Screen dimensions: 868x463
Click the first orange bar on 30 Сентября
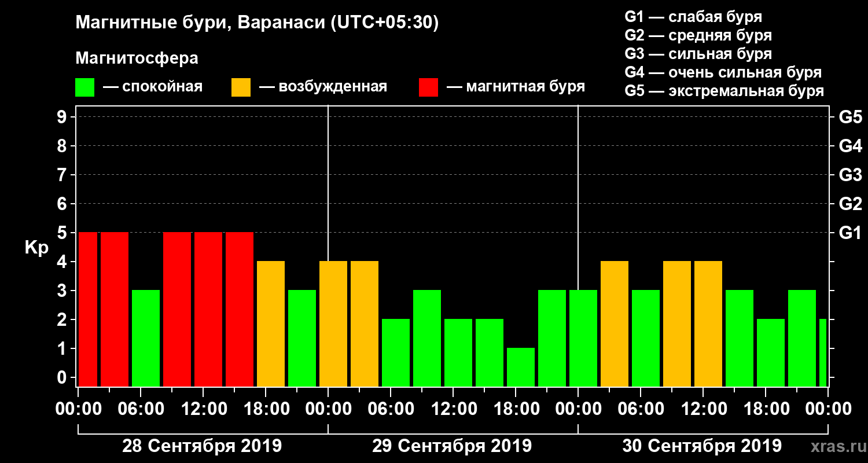[x=615, y=324]
